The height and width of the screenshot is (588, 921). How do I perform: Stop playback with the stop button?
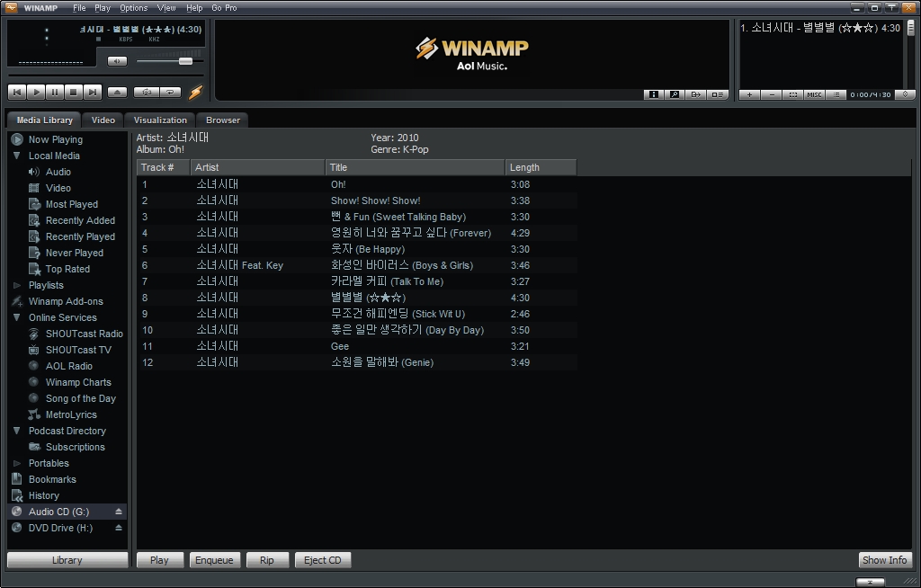74,93
